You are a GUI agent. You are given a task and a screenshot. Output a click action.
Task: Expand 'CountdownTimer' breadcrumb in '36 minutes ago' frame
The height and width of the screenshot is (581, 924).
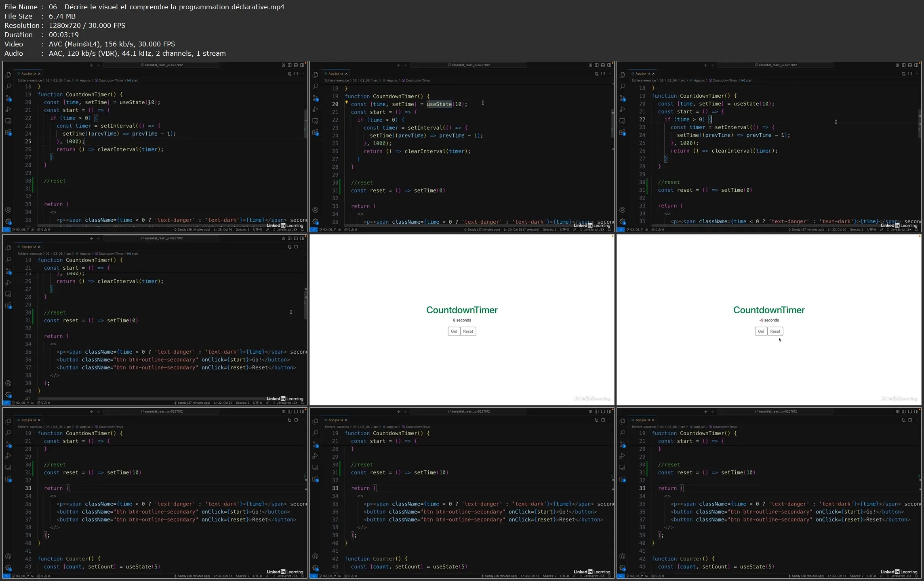click(109, 80)
